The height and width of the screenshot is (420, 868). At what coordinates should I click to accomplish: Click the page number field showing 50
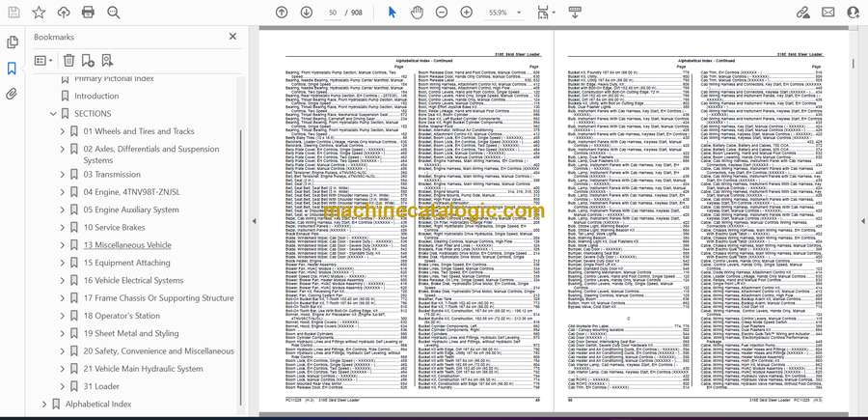click(x=332, y=13)
